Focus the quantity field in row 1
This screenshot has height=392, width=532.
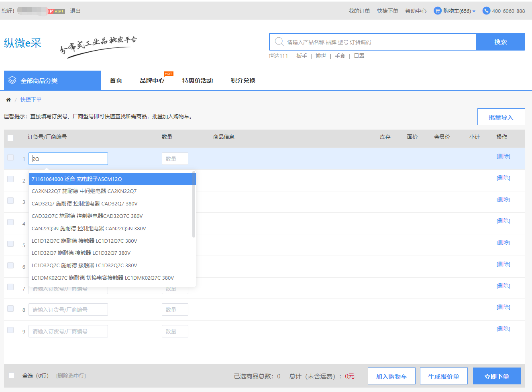[175, 159]
